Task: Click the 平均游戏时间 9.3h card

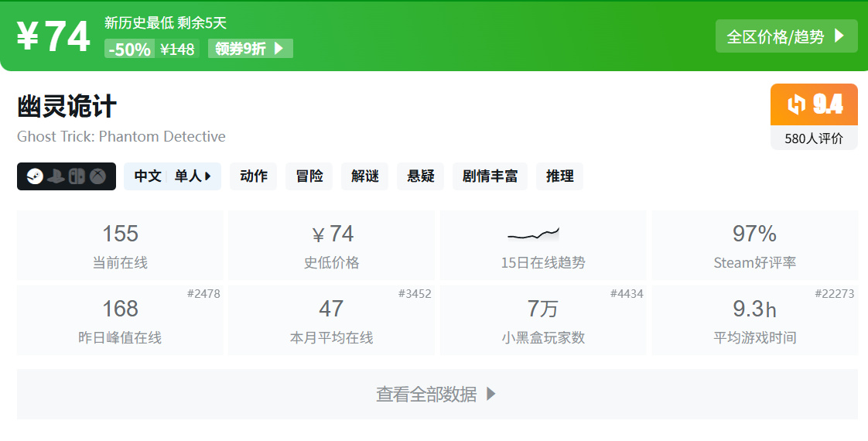Action: click(x=754, y=320)
